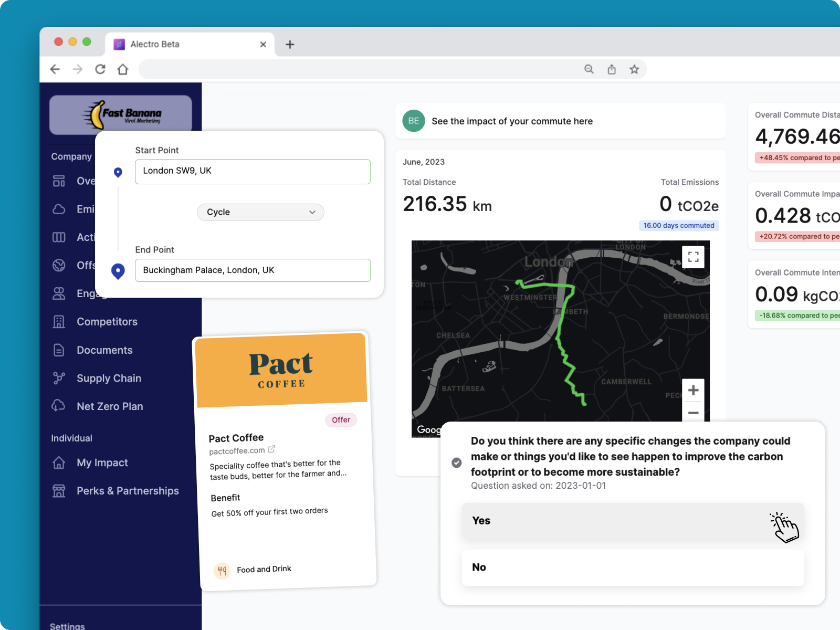Image resolution: width=840 pixels, height=630 pixels.
Task: Click the Net Zero Plan cloud icon
Action: click(58, 406)
